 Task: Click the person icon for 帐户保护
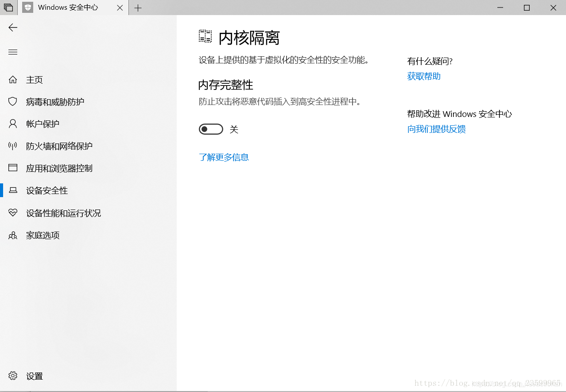pos(13,124)
